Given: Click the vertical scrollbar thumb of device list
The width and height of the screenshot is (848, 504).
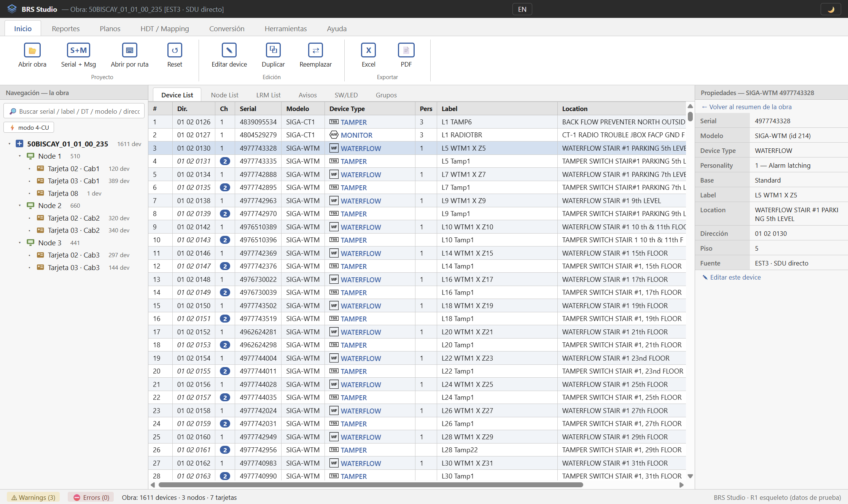Looking at the screenshot, I should click(x=690, y=116).
